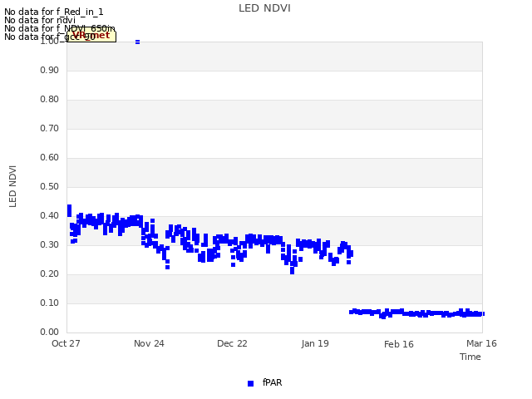Click the 0.70 y-axis tick label
Screen dimensions: 532x399
50,129
